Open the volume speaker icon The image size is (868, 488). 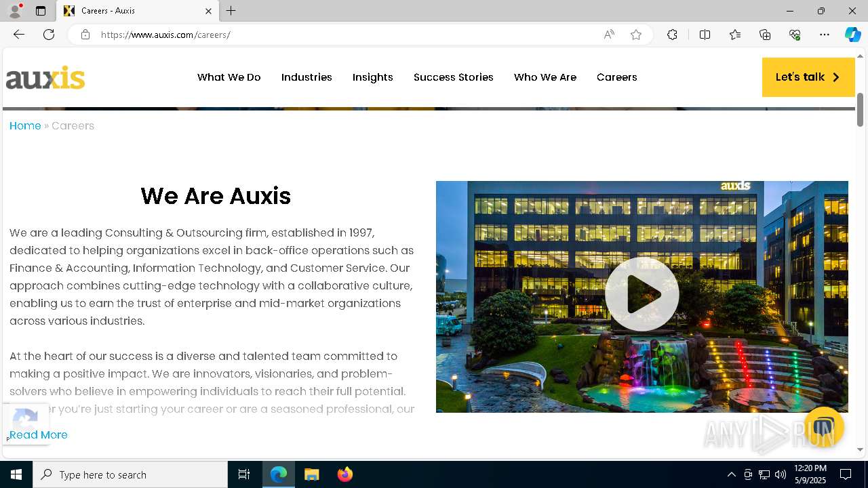(781, 474)
